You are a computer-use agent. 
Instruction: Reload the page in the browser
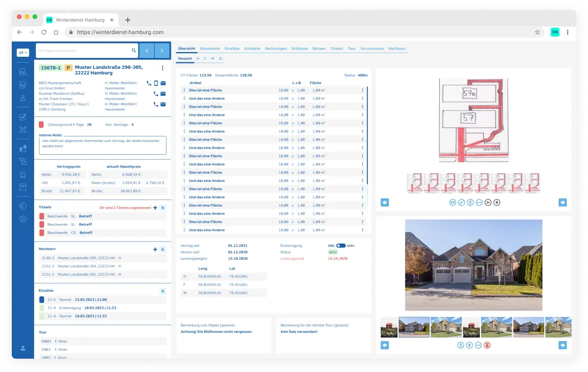pyautogui.click(x=44, y=32)
